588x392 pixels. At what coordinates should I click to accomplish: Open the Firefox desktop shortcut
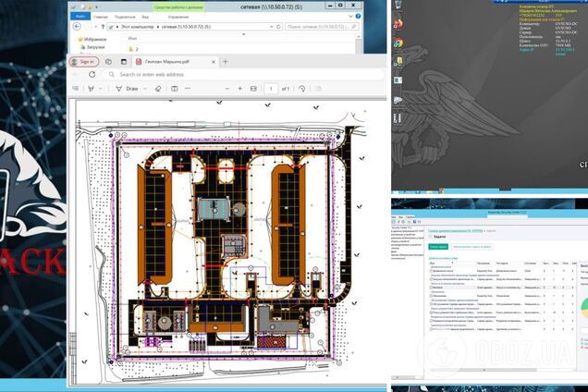pyautogui.click(x=398, y=25)
